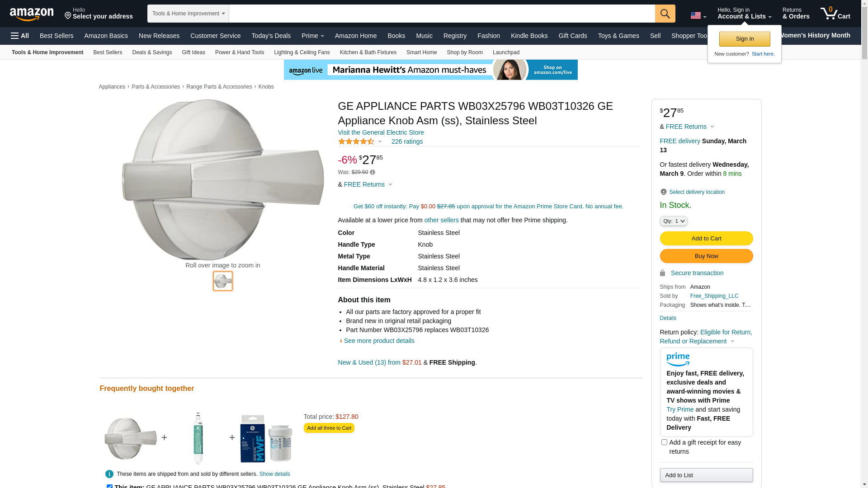Select the knob product thumbnail

click(x=223, y=281)
